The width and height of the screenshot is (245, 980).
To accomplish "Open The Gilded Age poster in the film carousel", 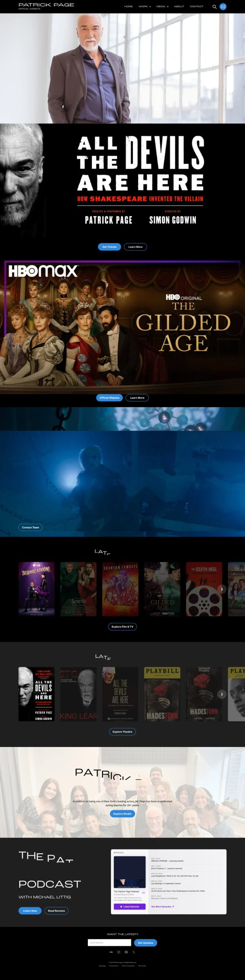I will (x=162, y=589).
